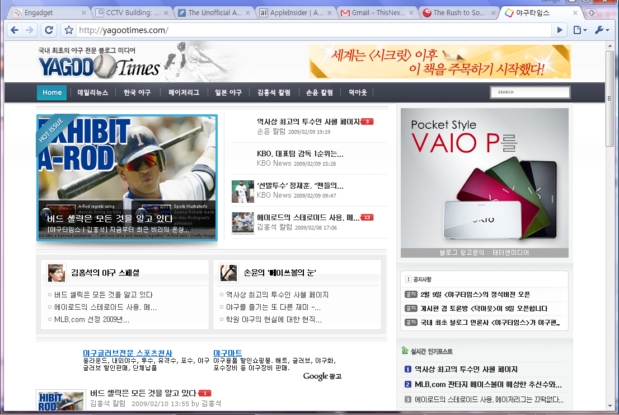Open the A-Rod hot issue featured image

(x=127, y=178)
